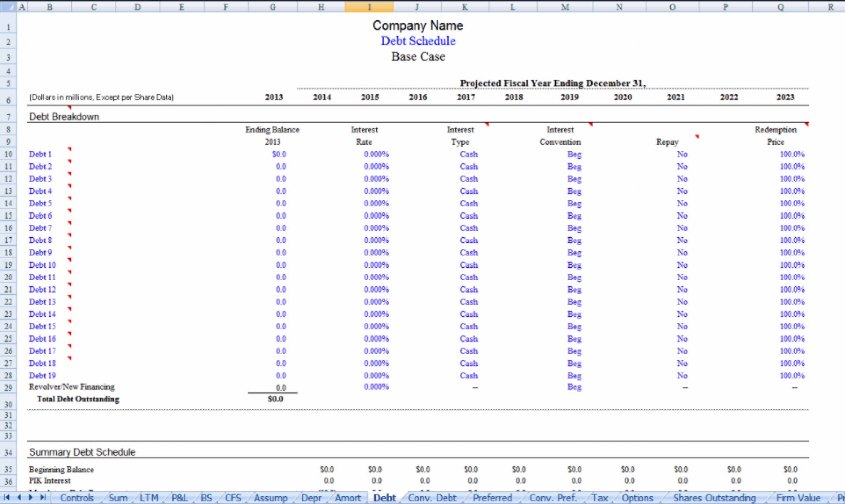Open the BS sheet tab
845x504 pixels.
click(x=206, y=498)
